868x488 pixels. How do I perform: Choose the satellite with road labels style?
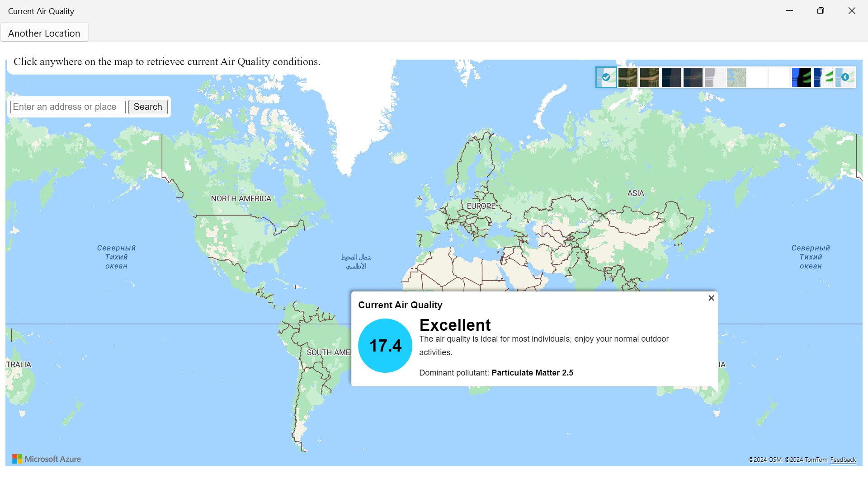coord(649,77)
